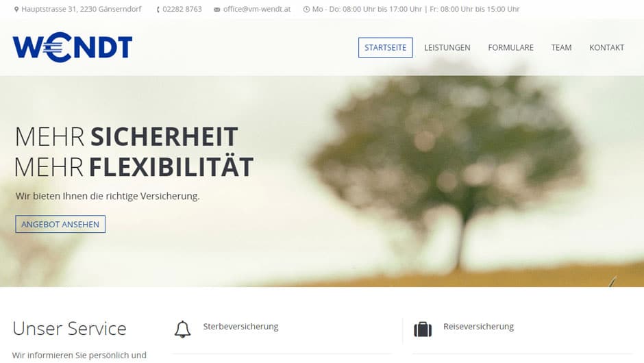Click the phone number 02282 8763
Viewport: 644px width, 363px height.
pos(182,9)
